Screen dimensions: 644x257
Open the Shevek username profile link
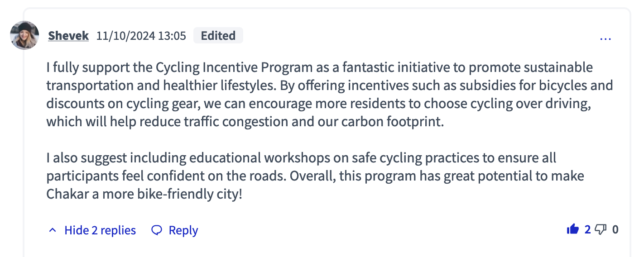point(68,36)
